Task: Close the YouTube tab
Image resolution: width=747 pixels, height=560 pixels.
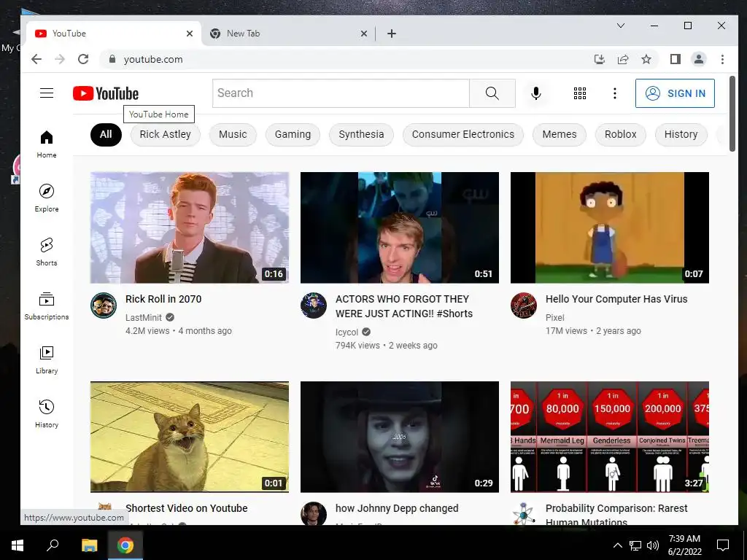Action: [190, 34]
